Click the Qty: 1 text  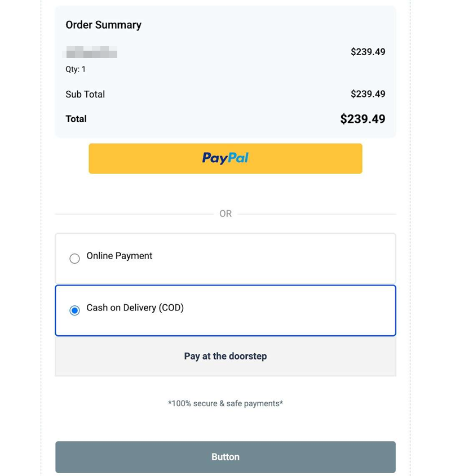point(76,69)
